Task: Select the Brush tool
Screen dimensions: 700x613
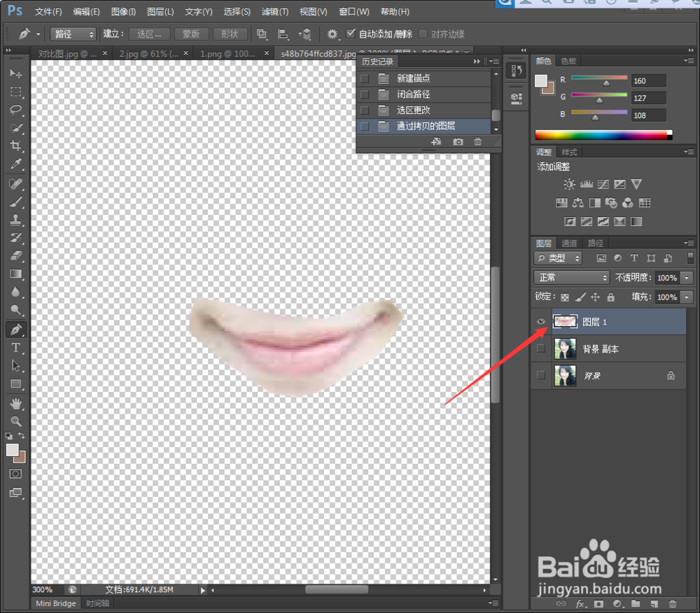Action: pyautogui.click(x=15, y=202)
